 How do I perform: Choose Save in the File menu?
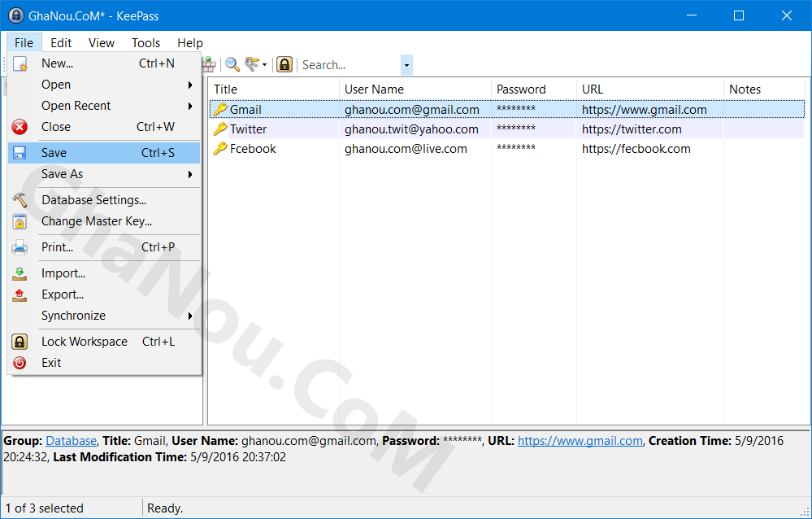(x=104, y=153)
